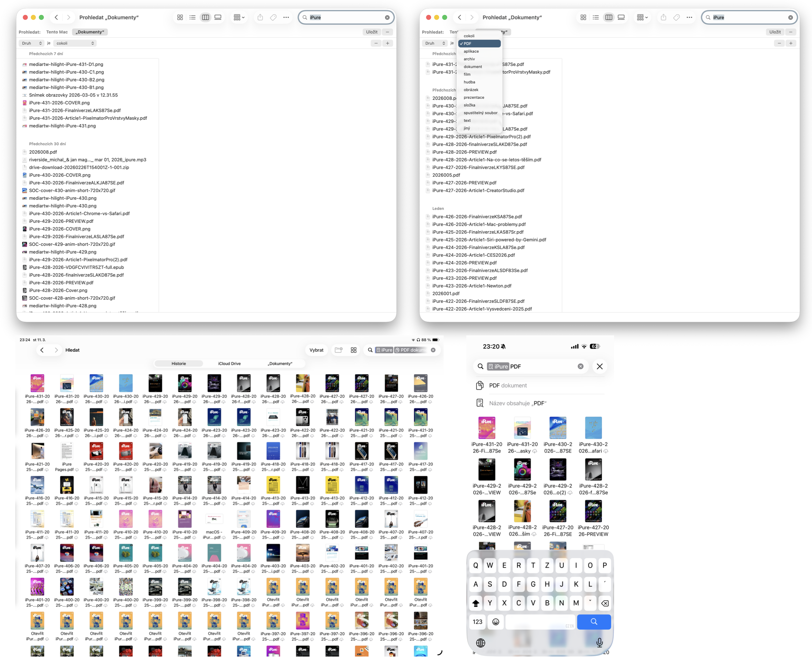Select the "Tento Mac" search scope
The image size is (812, 664).
tap(57, 32)
